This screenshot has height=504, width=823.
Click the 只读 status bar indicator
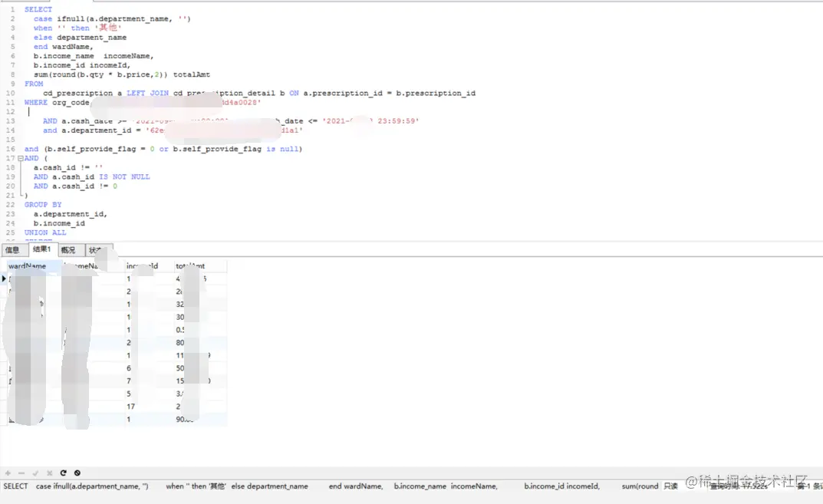pyautogui.click(x=671, y=486)
